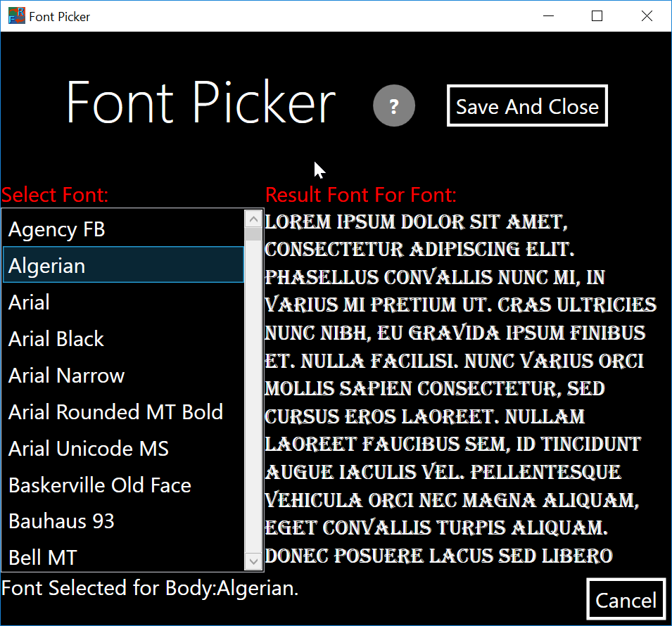Click the Cancel button
Screen dimensions: 672x626
click(x=626, y=599)
